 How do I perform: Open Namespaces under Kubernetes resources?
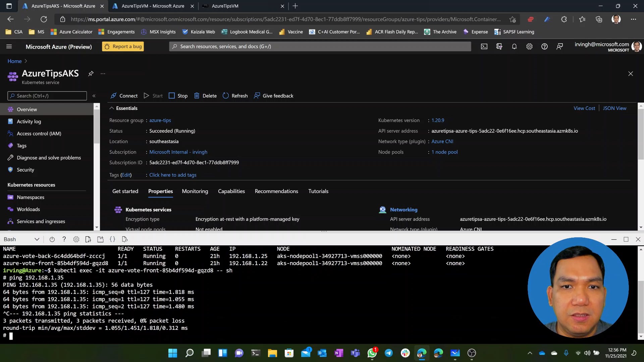[47, 197]
